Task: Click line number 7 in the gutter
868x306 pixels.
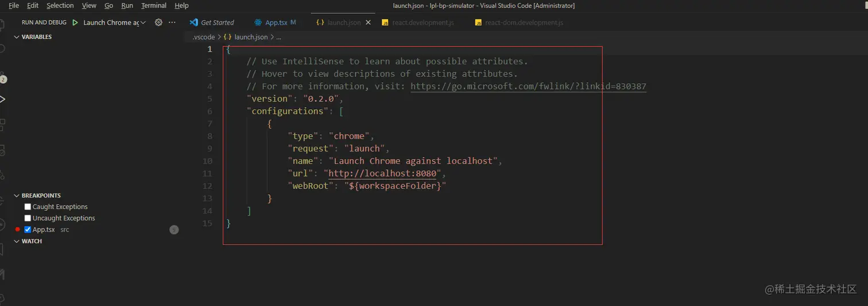Action: (x=210, y=124)
